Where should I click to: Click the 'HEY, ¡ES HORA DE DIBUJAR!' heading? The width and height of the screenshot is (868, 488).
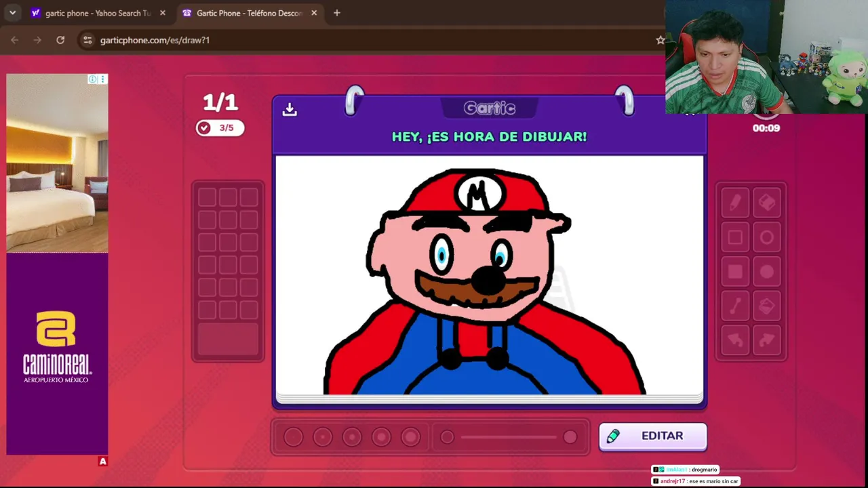tap(489, 137)
